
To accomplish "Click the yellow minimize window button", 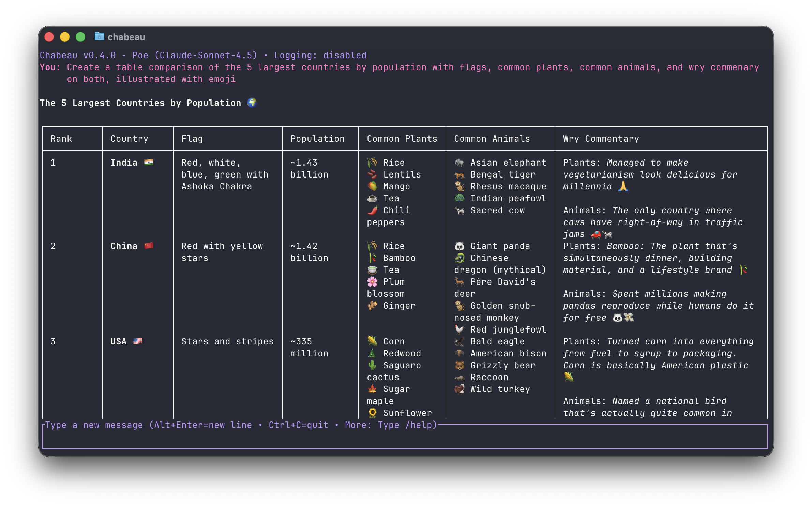I will coord(65,37).
